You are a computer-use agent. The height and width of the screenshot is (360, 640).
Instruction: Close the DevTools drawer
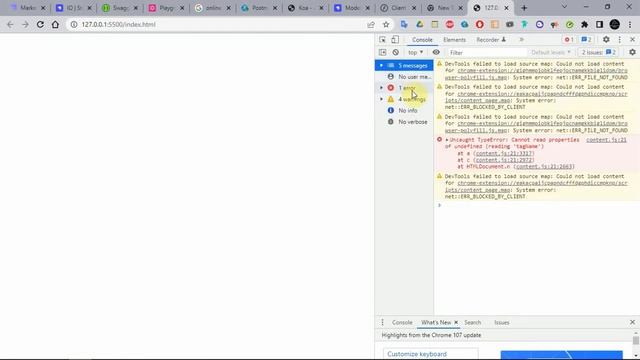click(x=632, y=322)
